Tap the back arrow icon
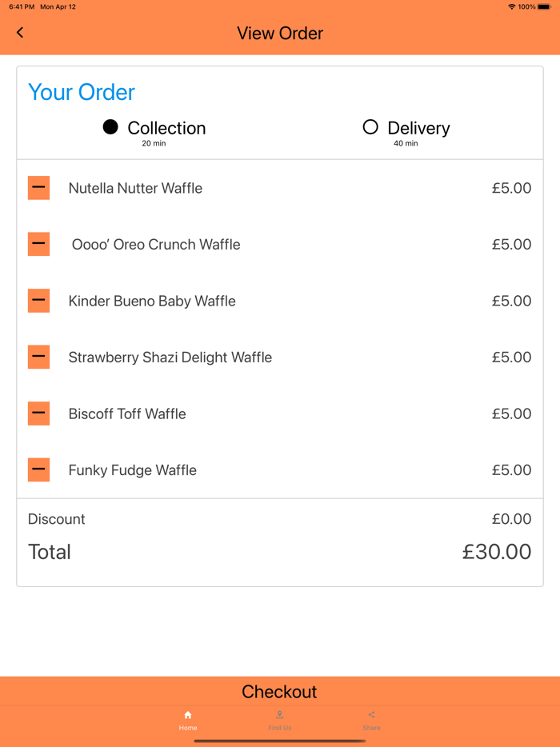This screenshot has width=560, height=747. (20, 33)
